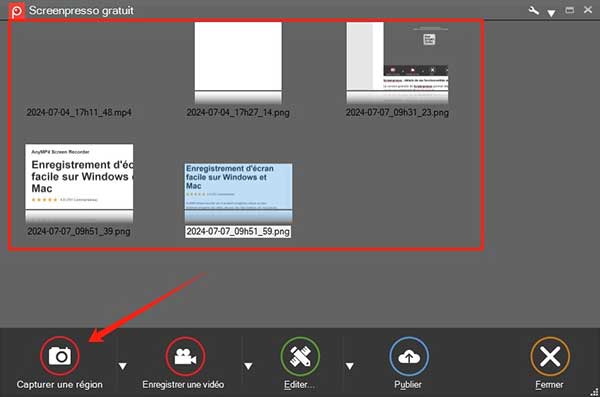The width and height of the screenshot is (600, 397).
Task: Click the Editer... label
Action: [299, 385]
